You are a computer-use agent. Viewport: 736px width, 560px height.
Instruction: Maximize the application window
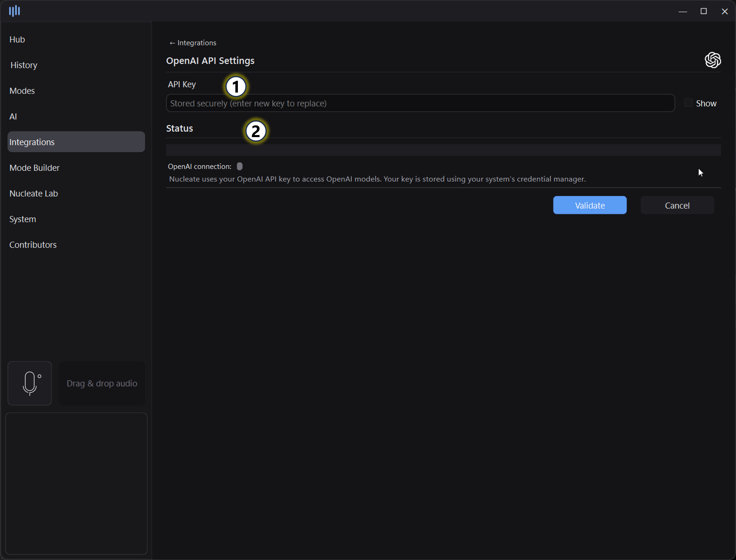point(704,11)
